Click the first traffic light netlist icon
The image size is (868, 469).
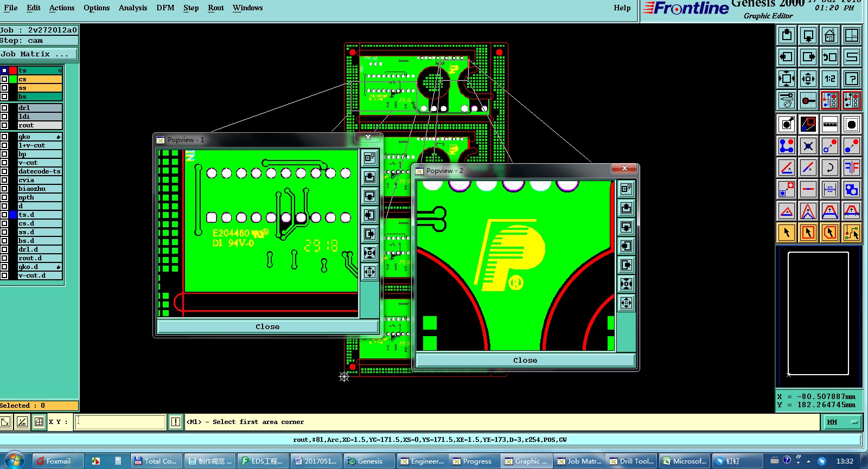pyautogui.click(x=830, y=100)
